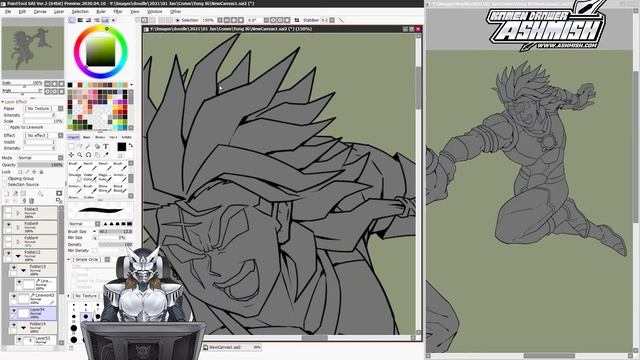Click the foreground black color box
The image size is (640, 360).
tap(121, 147)
